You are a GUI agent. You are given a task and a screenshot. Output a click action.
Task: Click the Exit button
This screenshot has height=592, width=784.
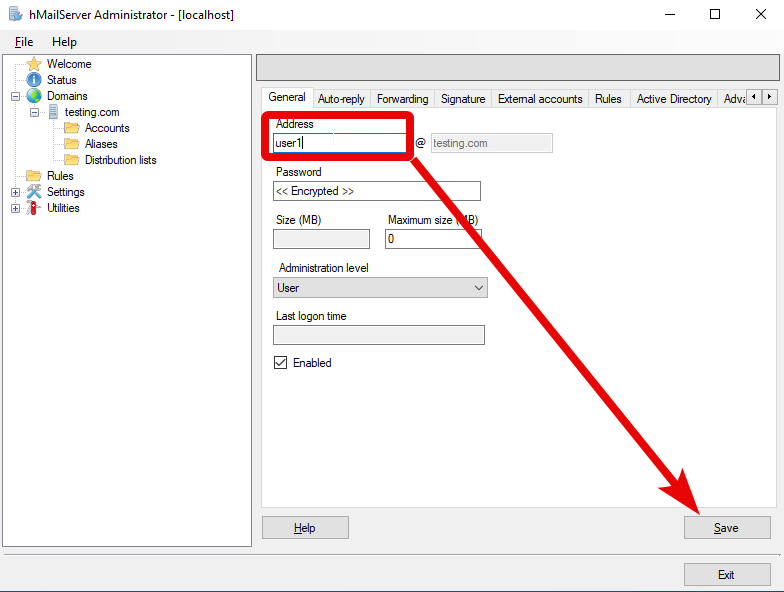point(727,574)
